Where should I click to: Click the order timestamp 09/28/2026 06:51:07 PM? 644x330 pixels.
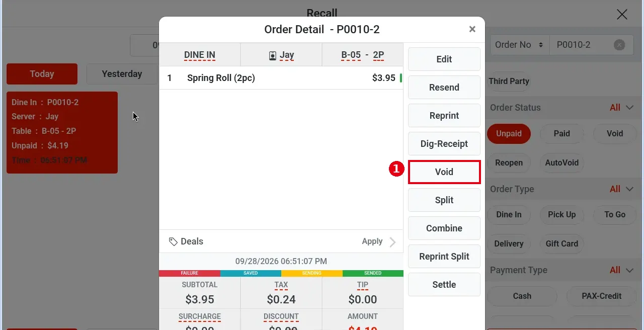pos(281,261)
